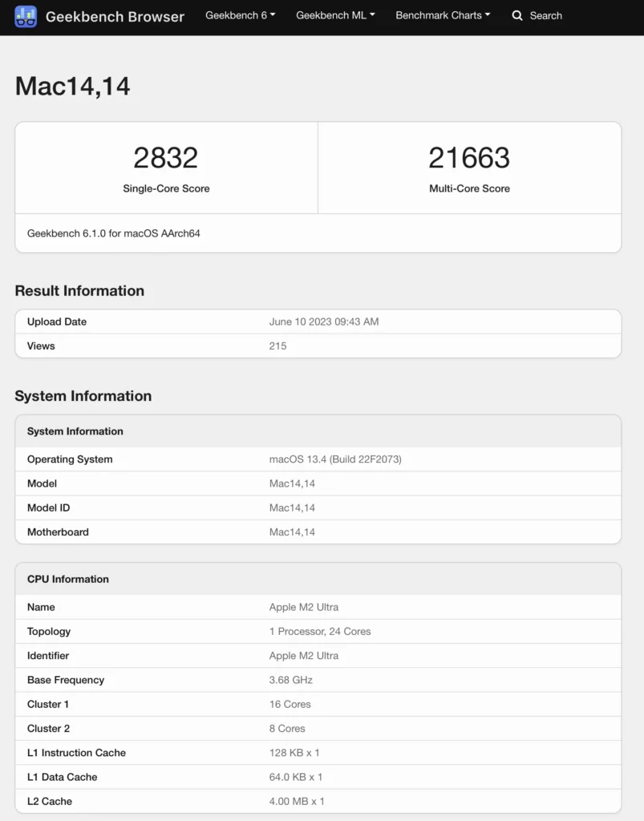Screen dimensions: 644x821
Task: Open the Benchmark Charts dropdown
Action: point(443,16)
